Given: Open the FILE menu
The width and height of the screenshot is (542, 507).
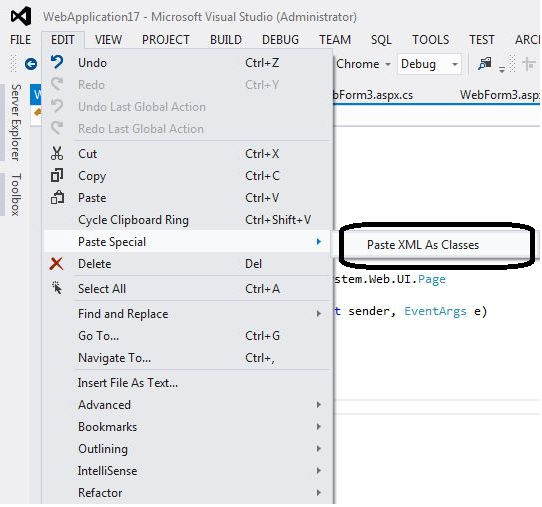Looking at the screenshot, I should pos(21,40).
